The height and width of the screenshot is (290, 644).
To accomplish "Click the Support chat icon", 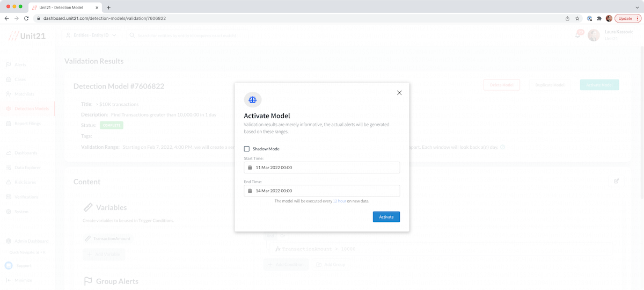I will [x=9, y=266].
